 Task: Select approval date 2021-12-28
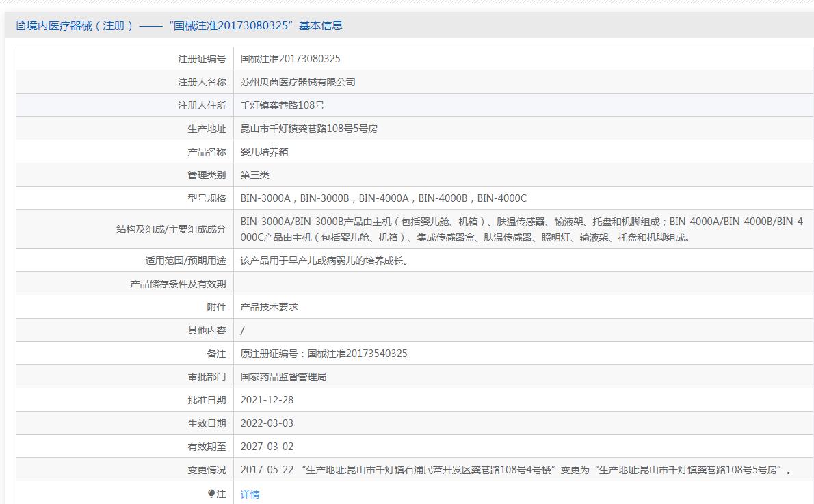[x=267, y=400]
